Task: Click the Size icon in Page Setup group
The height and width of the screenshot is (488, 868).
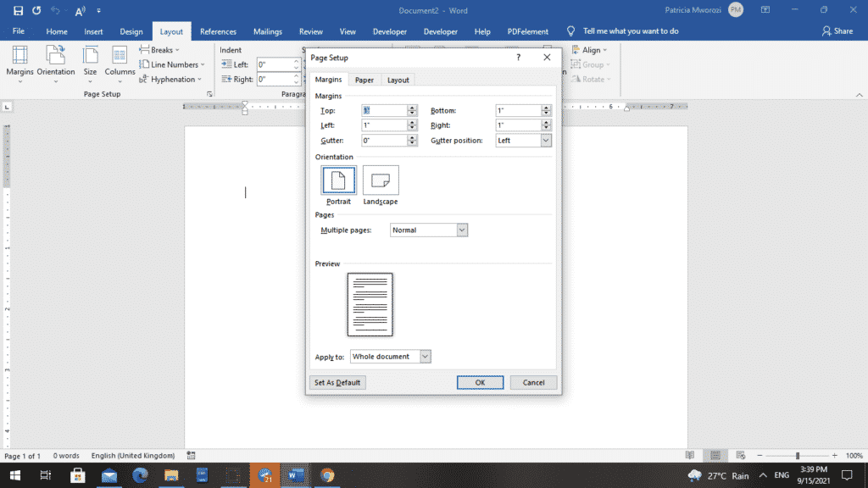Action: coord(91,64)
